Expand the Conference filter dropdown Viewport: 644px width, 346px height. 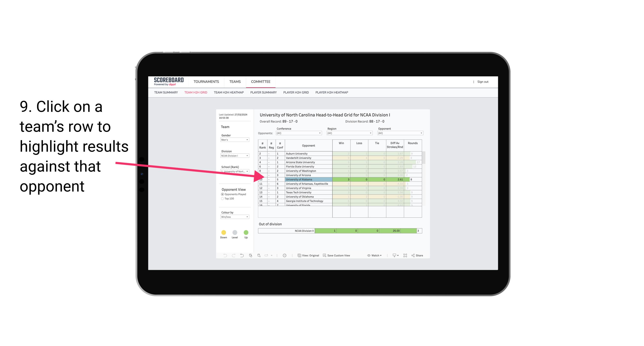tap(320, 132)
